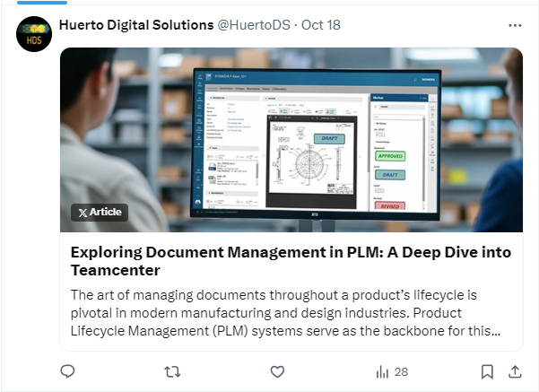Open the Huerto Digital Solutions profile name
Viewport: 539px width, 392px height.
136,25
